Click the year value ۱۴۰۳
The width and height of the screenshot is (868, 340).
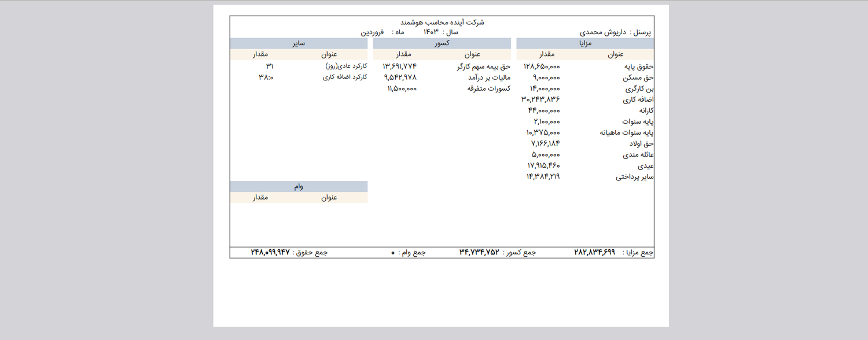431,32
